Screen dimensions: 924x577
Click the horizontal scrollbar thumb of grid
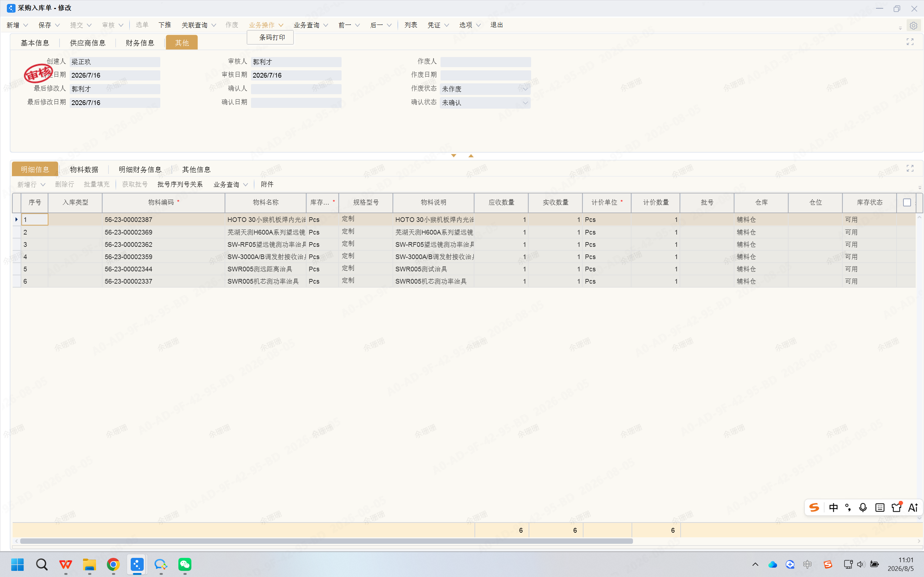326,541
